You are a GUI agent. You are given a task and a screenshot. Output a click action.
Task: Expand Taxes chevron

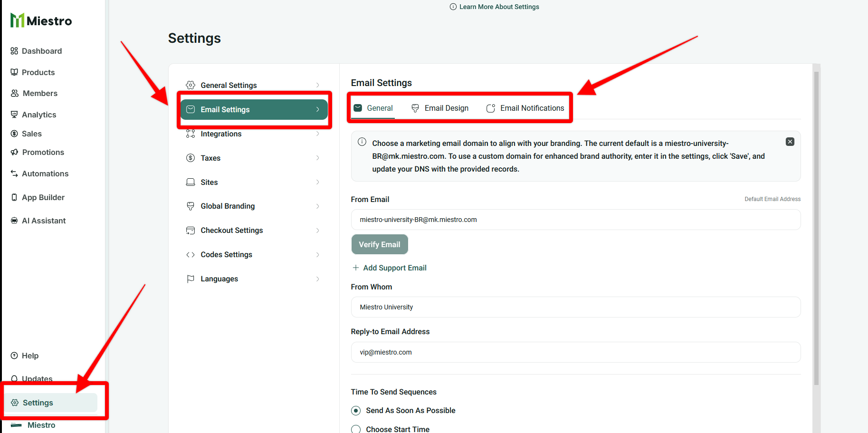tap(318, 158)
